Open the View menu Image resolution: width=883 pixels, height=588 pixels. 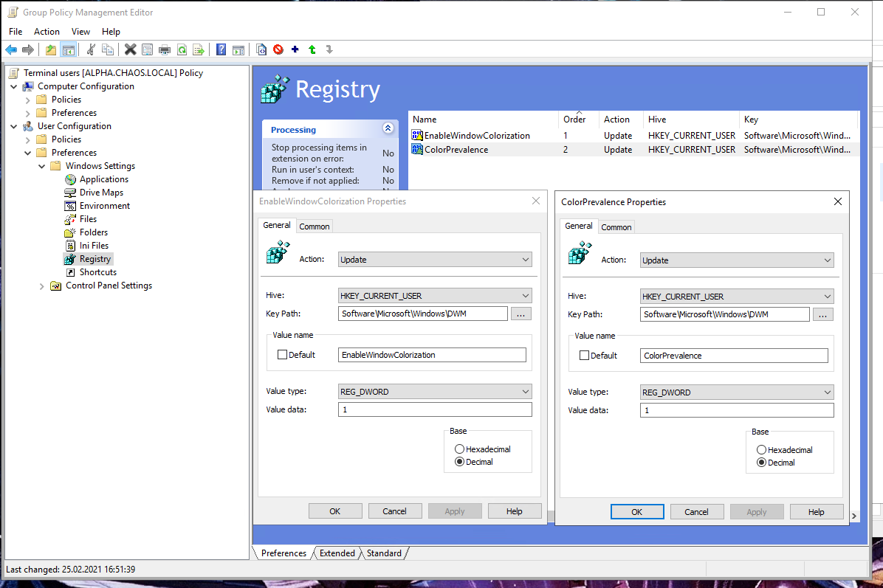80,32
